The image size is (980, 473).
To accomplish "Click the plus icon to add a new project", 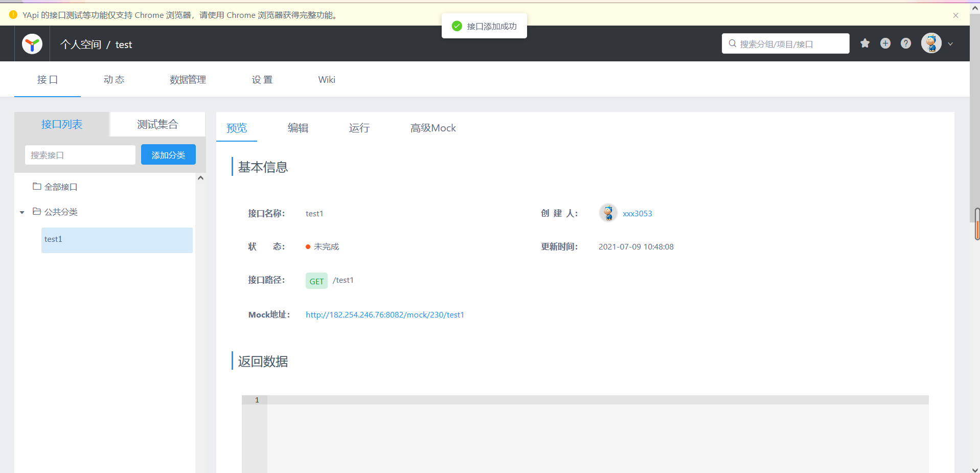I will (885, 43).
